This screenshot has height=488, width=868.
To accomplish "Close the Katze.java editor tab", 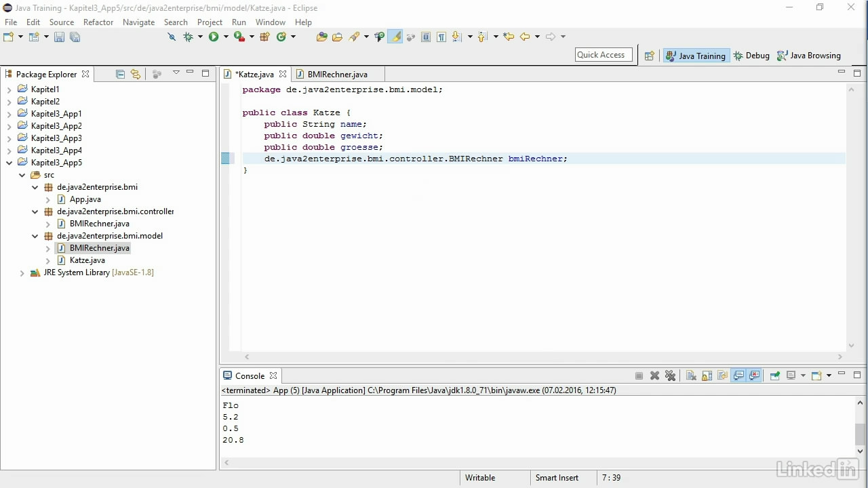I will pyautogui.click(x=283, y=74).
